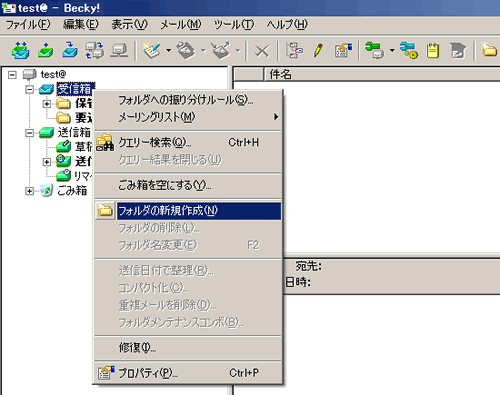Choose フォルダの新規作成(N) menu item
500x395 pixels.
tap(188, 211)
